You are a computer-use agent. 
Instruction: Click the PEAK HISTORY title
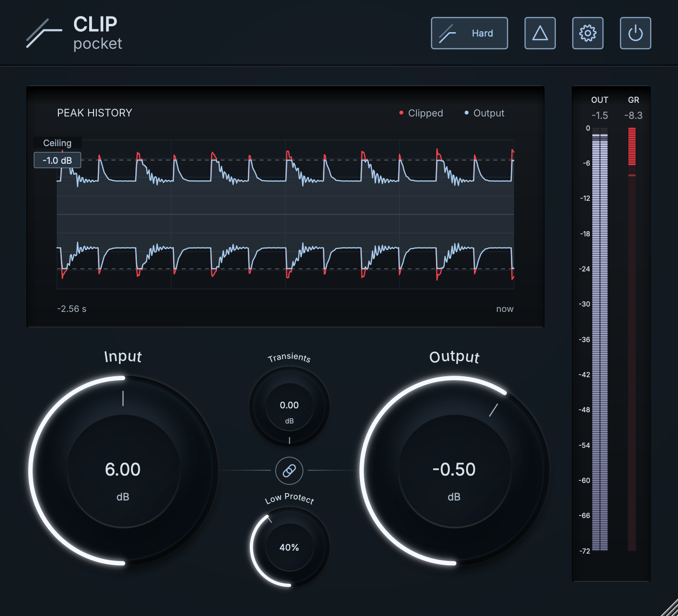pyautogui.click(x=94, y=113)
